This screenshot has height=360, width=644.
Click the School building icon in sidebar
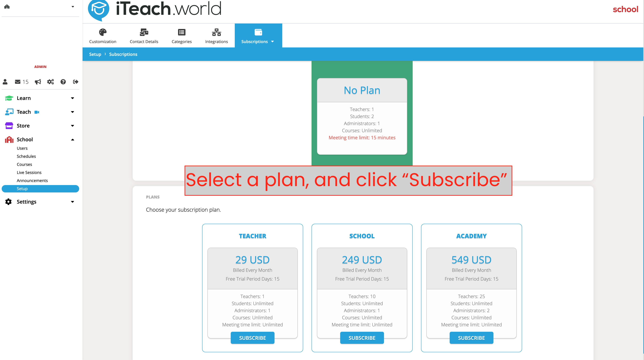click(x=9, y=139)
